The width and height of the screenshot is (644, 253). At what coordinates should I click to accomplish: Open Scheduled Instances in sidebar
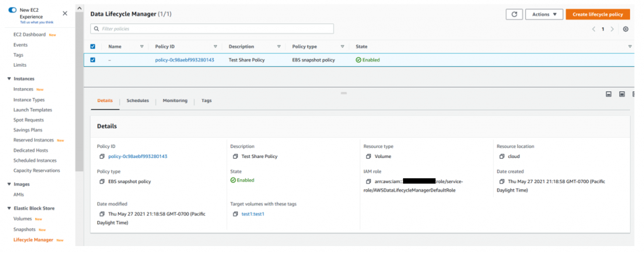tap(35, 160)
